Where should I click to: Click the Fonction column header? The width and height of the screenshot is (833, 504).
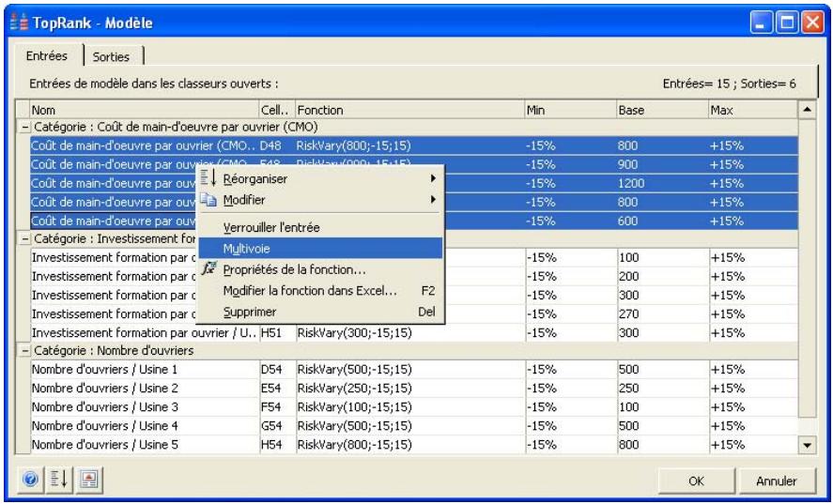click(x=410, y=110)
